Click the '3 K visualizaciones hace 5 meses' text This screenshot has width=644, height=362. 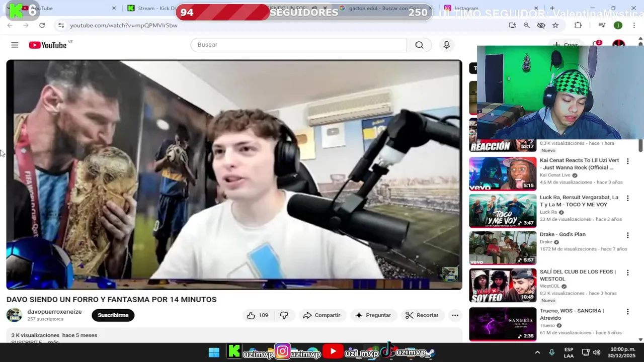pyautogui.click(x=54, y=335)
